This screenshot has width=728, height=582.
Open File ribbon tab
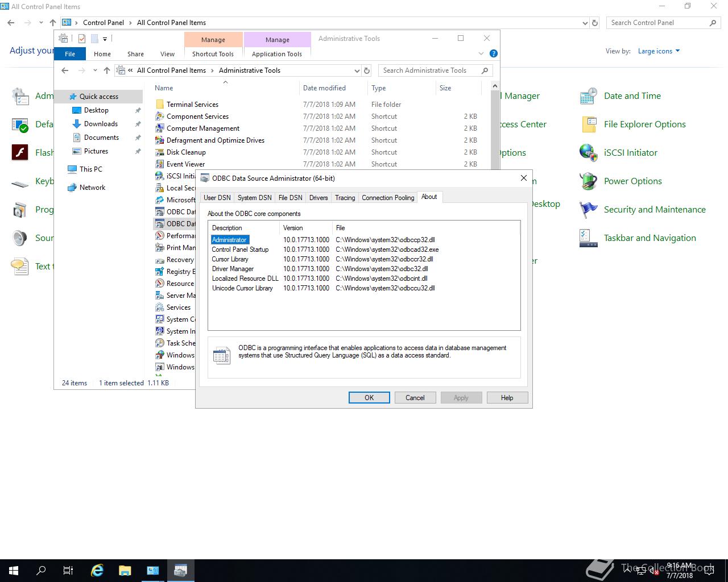click(70, 54)
